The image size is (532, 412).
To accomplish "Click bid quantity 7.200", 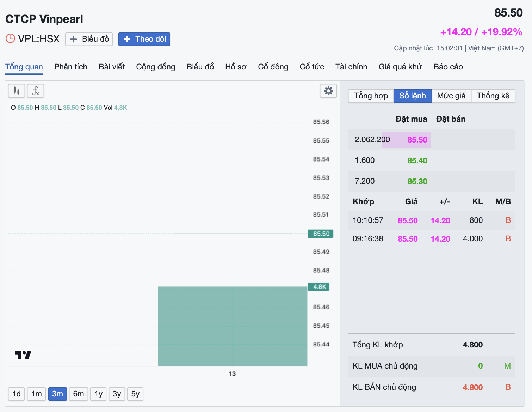I will coord(365,181).
